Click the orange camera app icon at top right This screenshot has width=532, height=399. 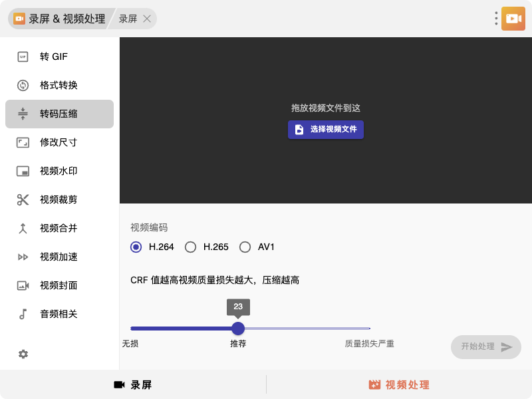pos(513,19)
